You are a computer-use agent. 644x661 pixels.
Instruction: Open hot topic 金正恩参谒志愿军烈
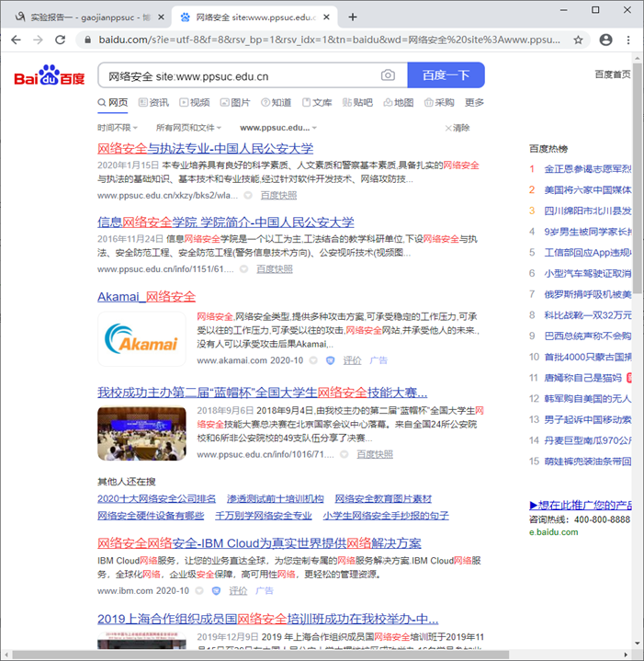(x=588, y=169)
